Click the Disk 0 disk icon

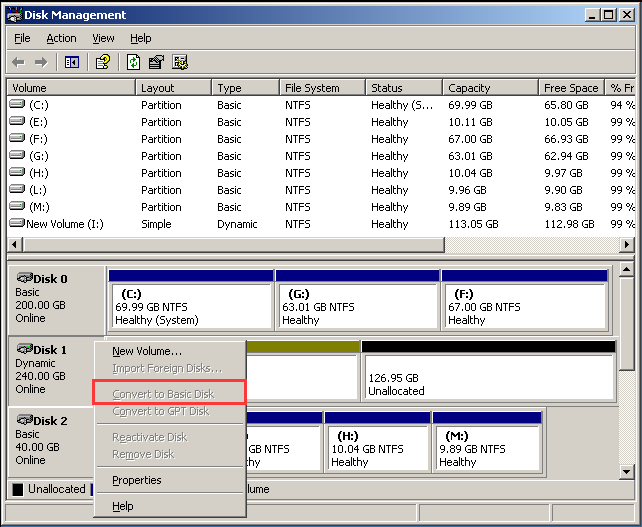click(24, 278)
